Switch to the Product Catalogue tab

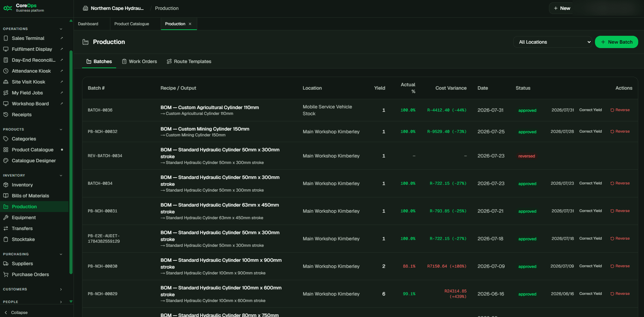click(131, 24)
